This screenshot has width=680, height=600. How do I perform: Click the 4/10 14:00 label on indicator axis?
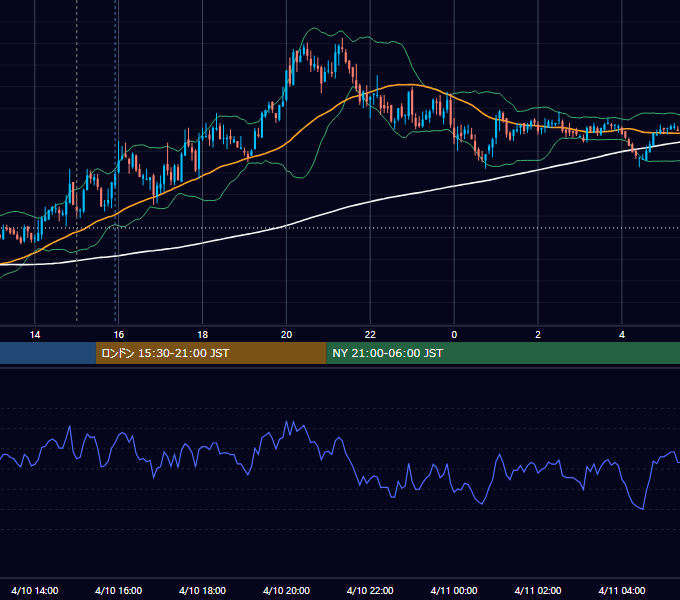pos(35,590)
